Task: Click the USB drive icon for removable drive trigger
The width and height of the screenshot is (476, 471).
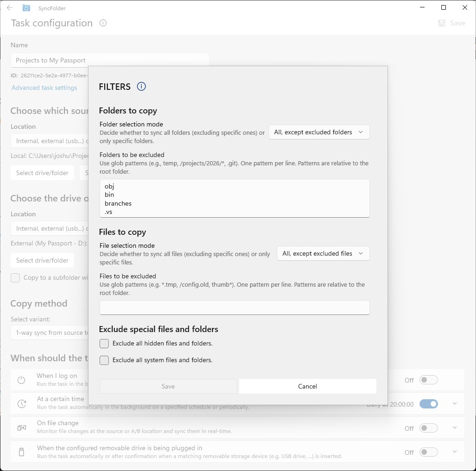Action: (x=22, y=452)
